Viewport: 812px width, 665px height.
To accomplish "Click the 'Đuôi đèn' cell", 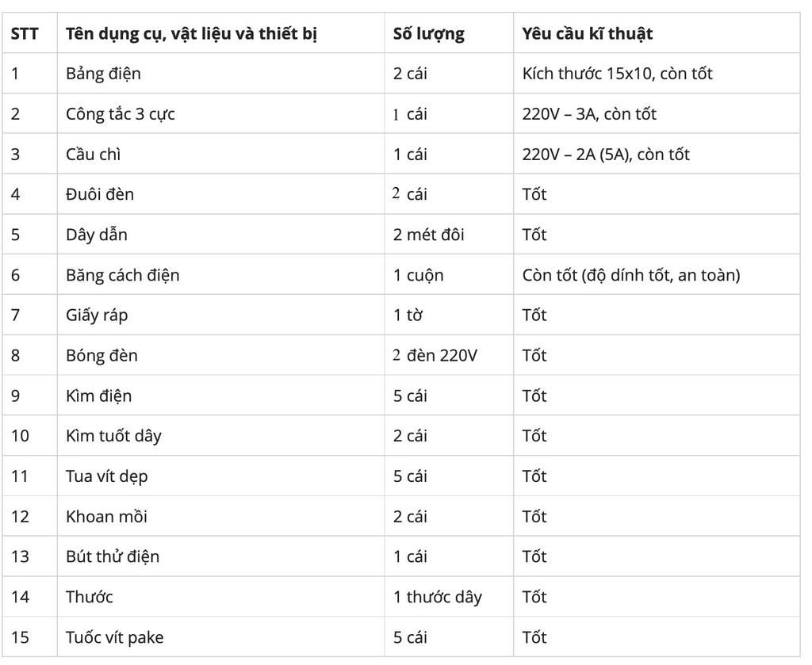I will [100, 194].
